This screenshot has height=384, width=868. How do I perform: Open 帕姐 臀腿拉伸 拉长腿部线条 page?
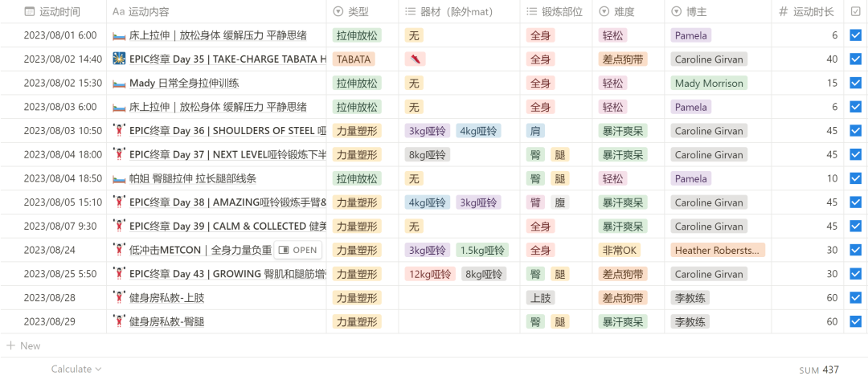[193, 178]
